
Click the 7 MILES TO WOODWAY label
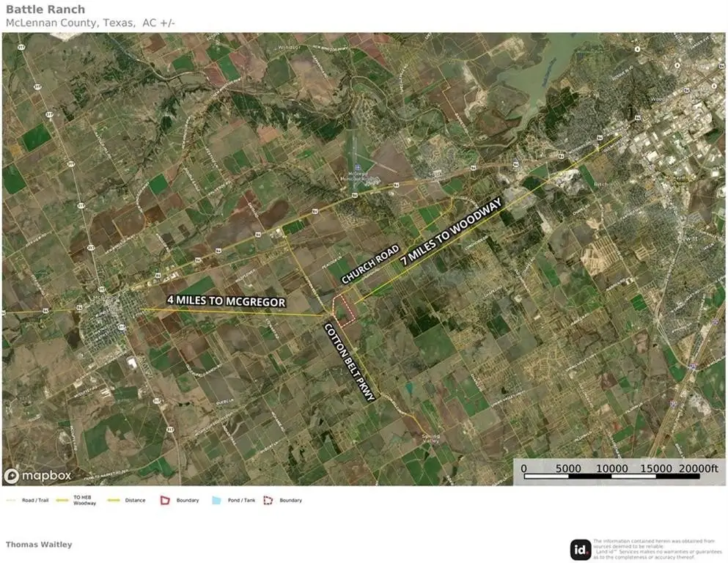tap(450, 232)
